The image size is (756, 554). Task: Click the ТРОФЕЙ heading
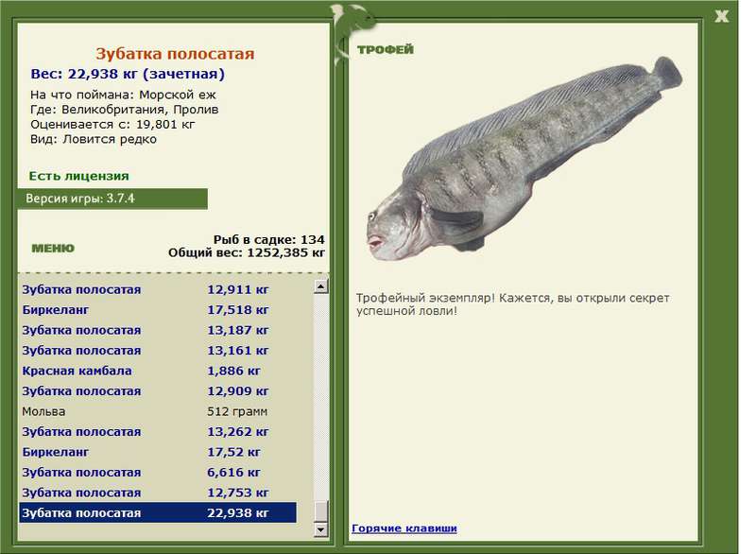coord(386,49)
